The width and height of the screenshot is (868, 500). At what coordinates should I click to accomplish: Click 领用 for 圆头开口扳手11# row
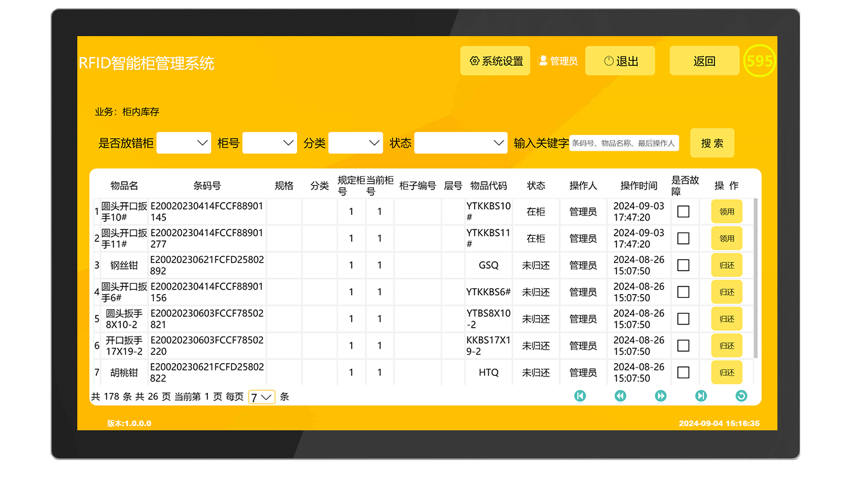click(x=727, y=239)
